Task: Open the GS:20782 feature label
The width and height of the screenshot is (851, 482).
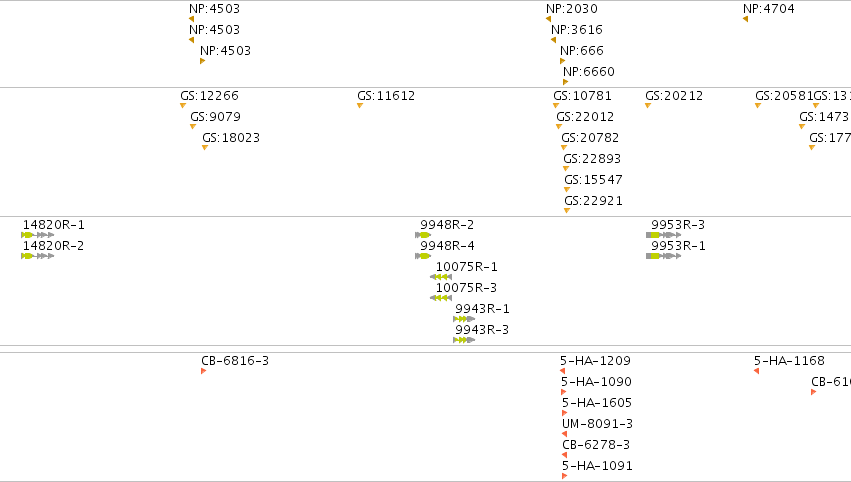Action: pos(590,138)
